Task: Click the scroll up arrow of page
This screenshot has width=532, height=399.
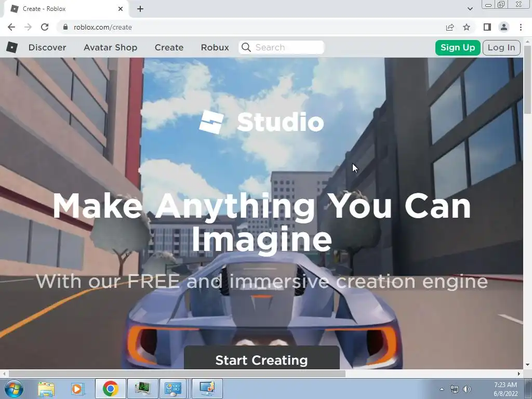Action: [528, 41]
